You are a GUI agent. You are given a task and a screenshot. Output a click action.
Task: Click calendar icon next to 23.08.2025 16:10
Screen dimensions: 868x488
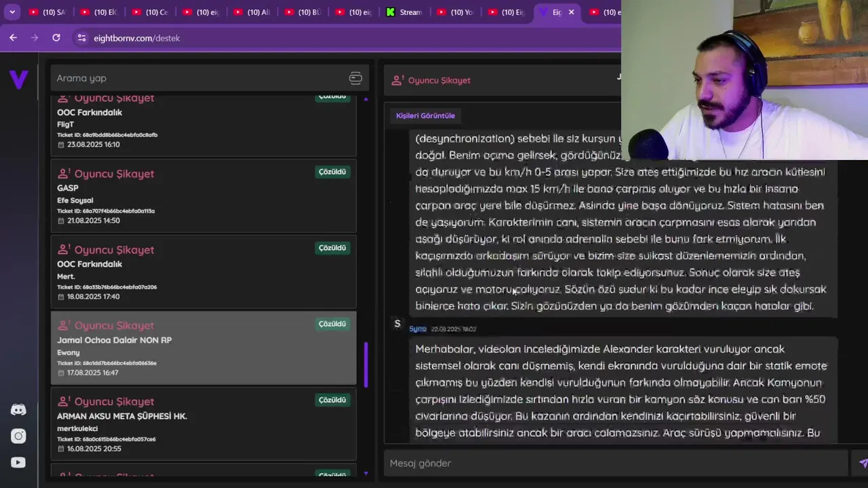click(61, 145)
